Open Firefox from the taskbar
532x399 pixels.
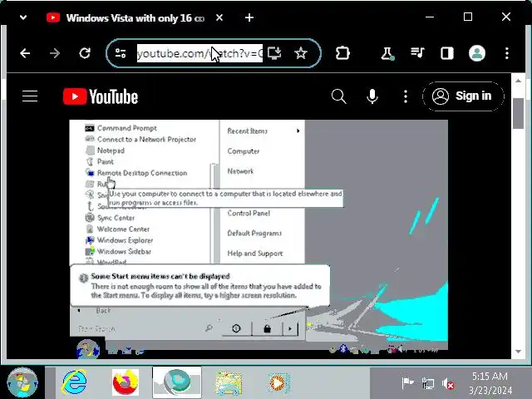(x=126, y=382)
